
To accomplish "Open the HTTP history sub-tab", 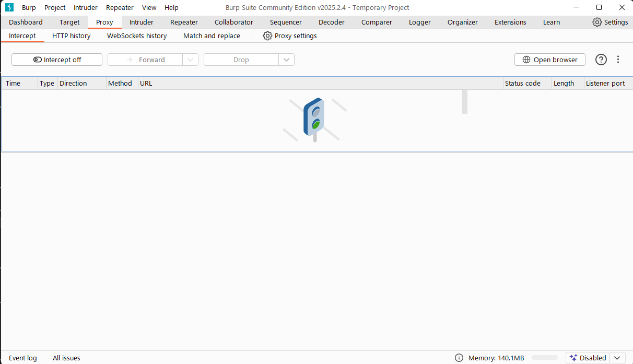I will coord(72,36).
